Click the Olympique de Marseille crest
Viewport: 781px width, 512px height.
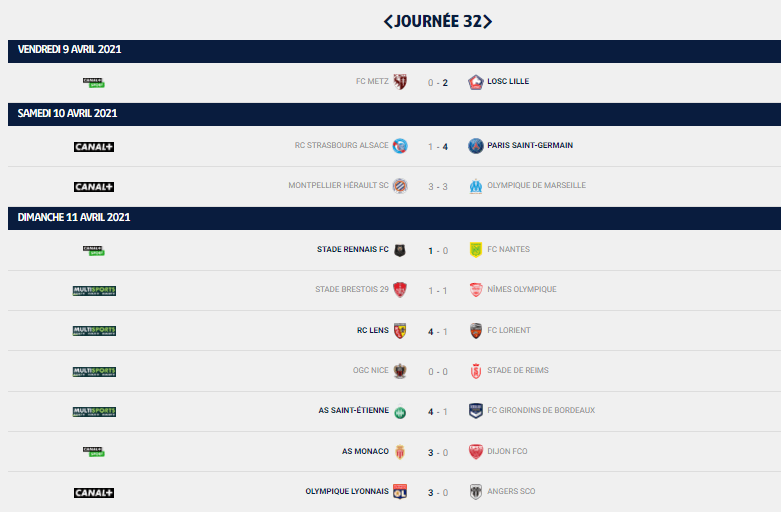[x=476, y=186]
